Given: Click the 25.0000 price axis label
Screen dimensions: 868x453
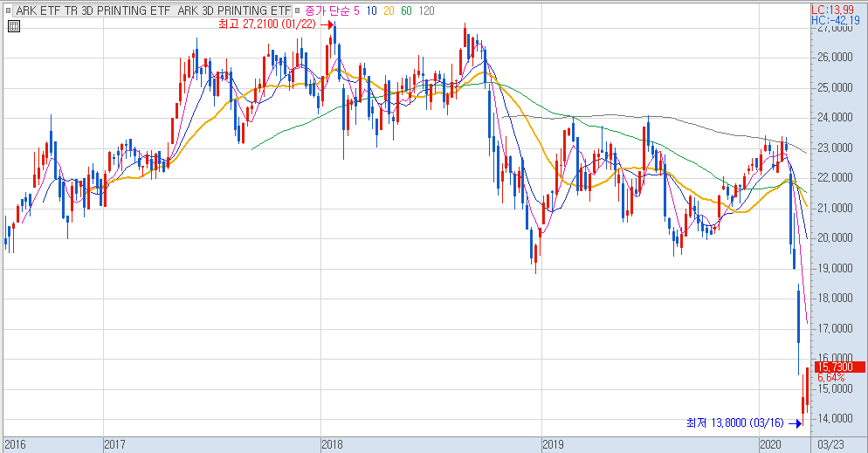Looking at the screenshot, I should pos(835,87).
